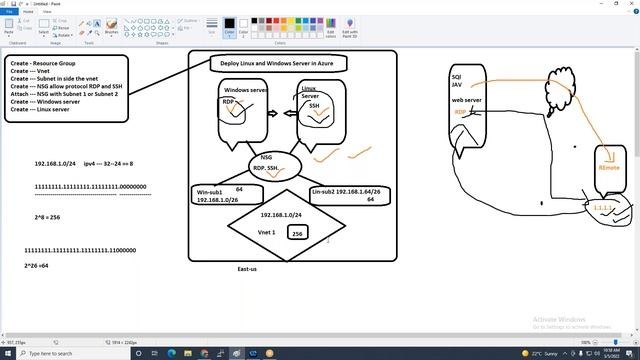Pick the red color swatch
Image resolution: width=640 pixels, height=360 pixels.
(276, 20)
